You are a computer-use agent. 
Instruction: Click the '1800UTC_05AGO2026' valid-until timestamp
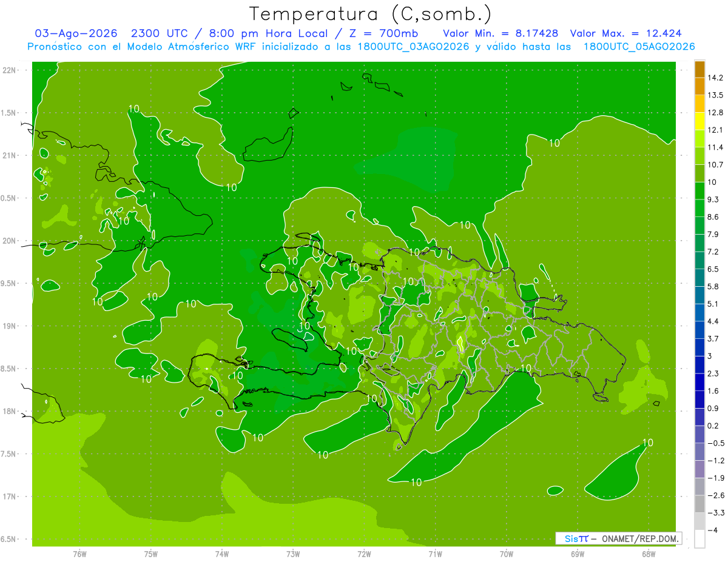point(639,47)
